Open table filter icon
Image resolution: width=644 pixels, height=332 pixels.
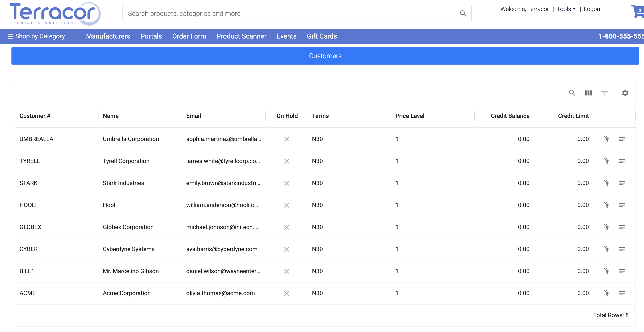point(604,93)
